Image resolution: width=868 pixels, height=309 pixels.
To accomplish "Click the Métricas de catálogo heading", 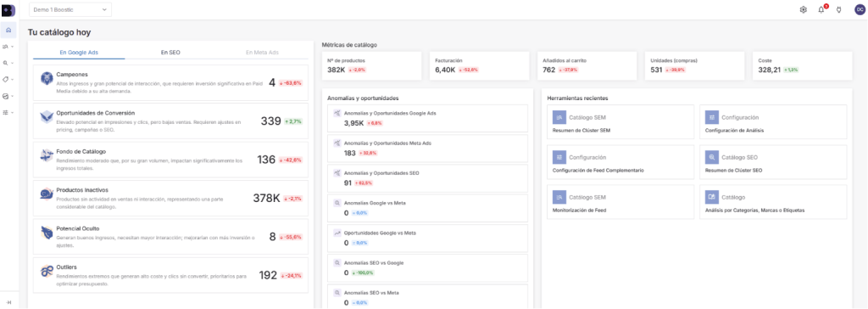I will (x=350, y=44).
